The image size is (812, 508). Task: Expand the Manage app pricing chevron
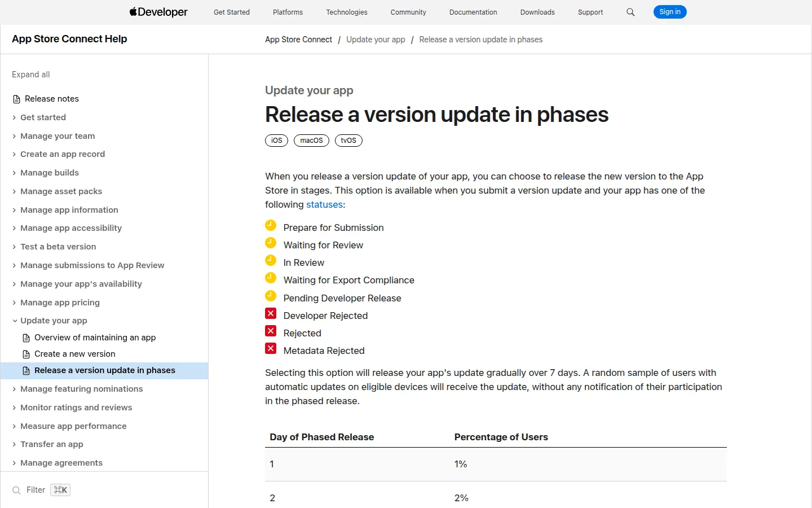pyautogui.click(x=14, y=303)
